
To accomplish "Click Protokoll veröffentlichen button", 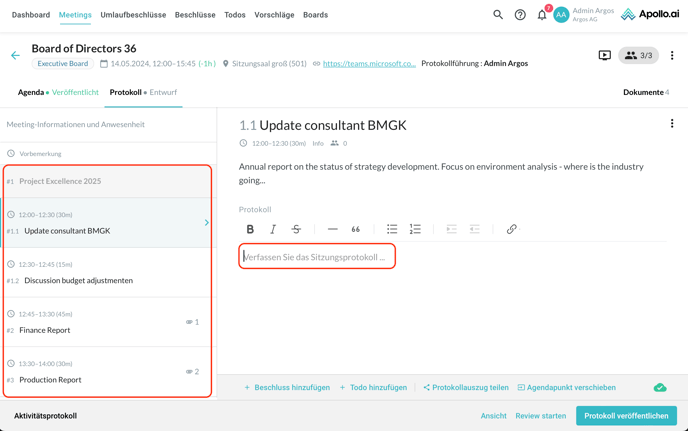I will coord(626,416).
